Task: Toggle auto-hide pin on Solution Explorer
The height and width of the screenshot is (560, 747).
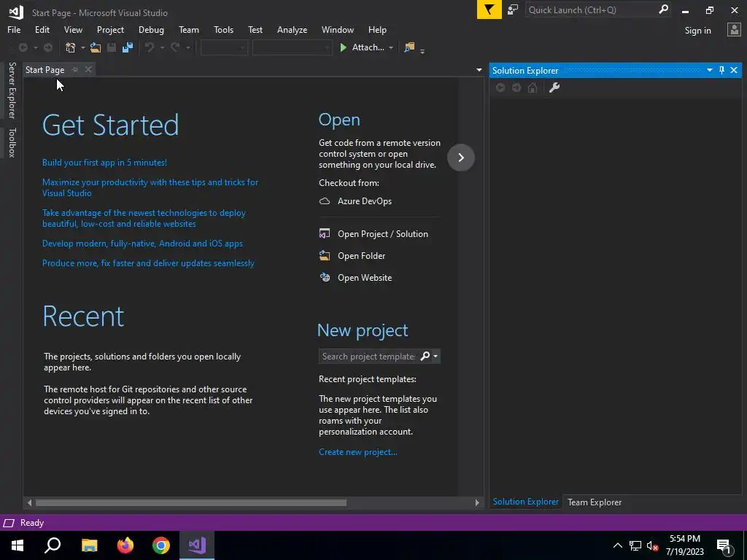Action: [x=721, y=70]
